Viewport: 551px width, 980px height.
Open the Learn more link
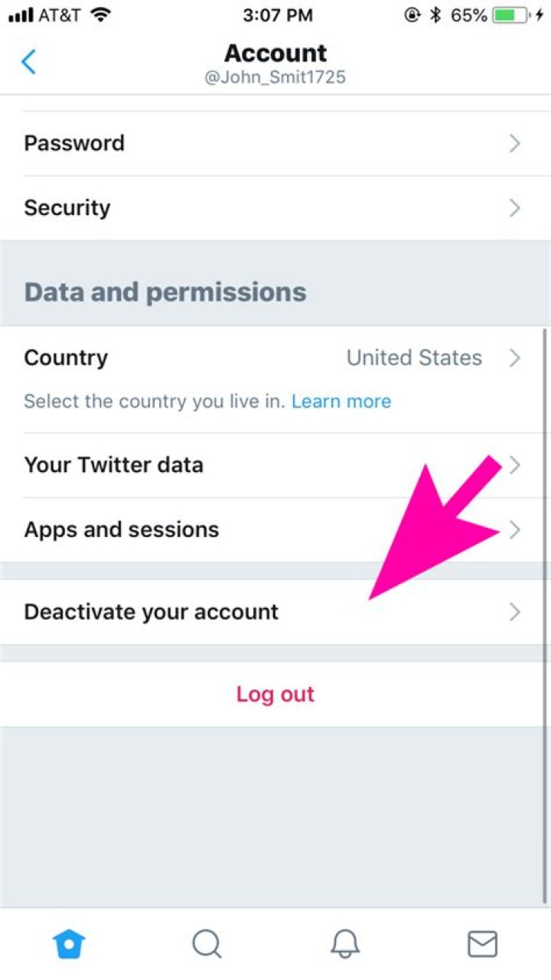point(341,402)
